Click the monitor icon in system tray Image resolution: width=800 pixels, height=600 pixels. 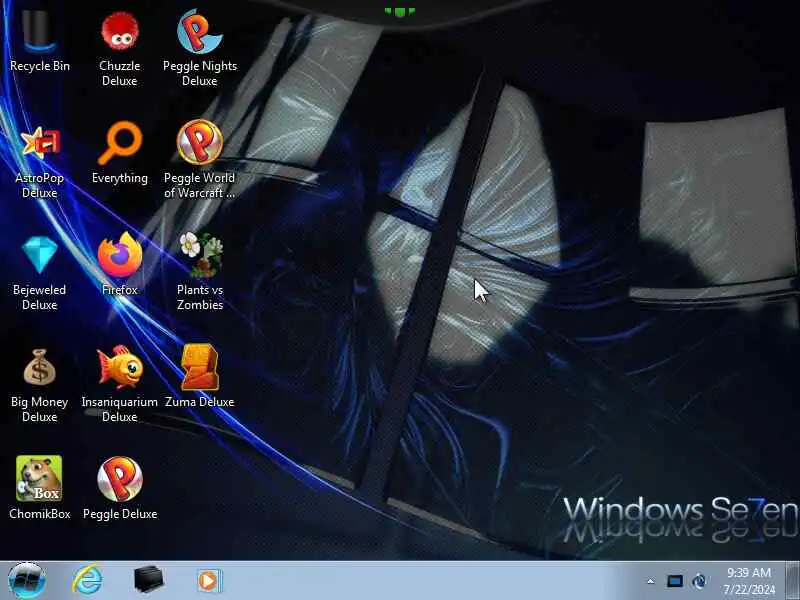tap(674, 581)
